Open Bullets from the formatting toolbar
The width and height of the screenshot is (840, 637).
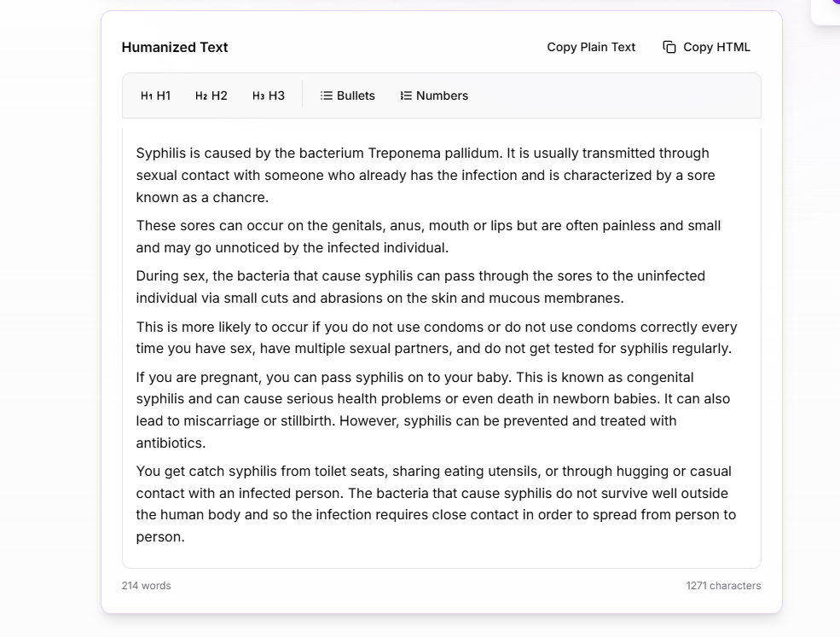347,96
